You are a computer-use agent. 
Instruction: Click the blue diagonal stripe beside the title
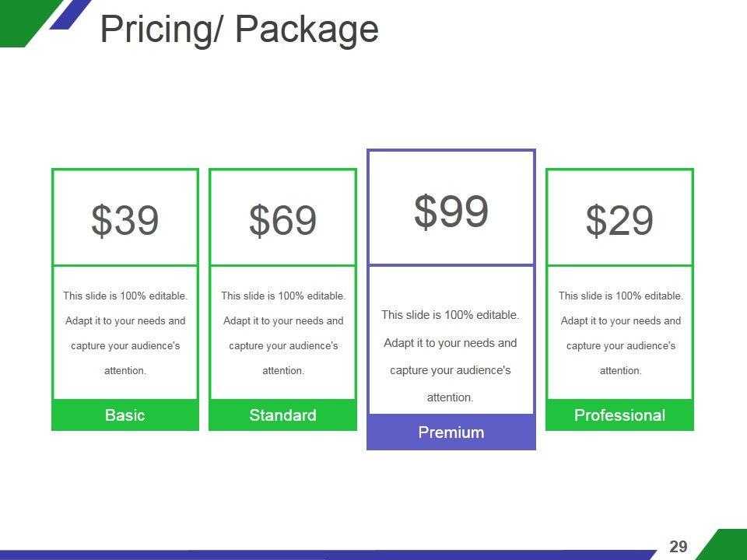pos(72,13)
